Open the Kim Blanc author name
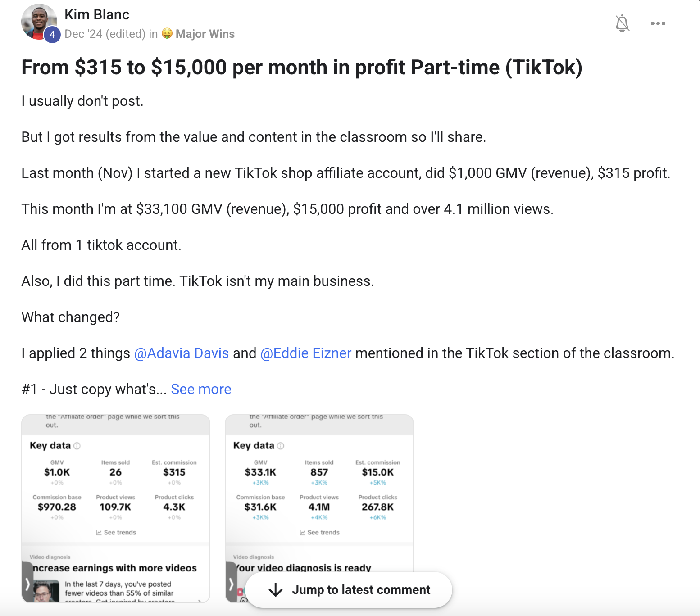This screenshot has width=700, height=616. tap(97, 14)
